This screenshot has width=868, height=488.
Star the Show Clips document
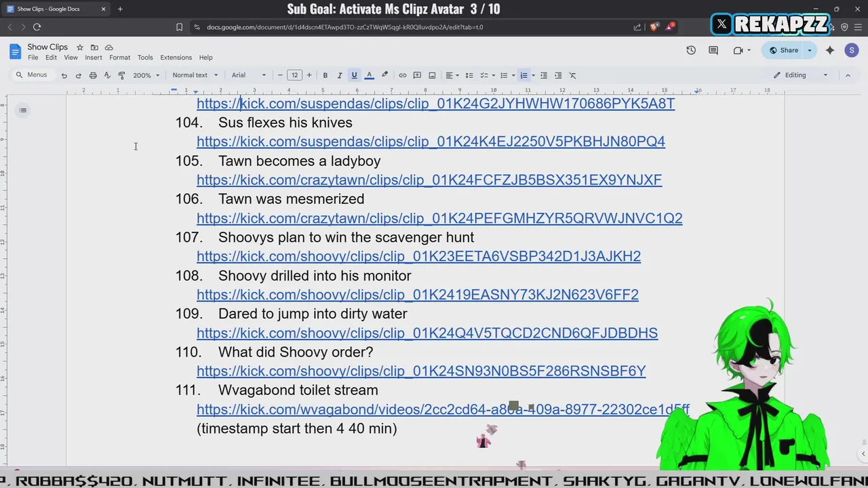[80, 47]
